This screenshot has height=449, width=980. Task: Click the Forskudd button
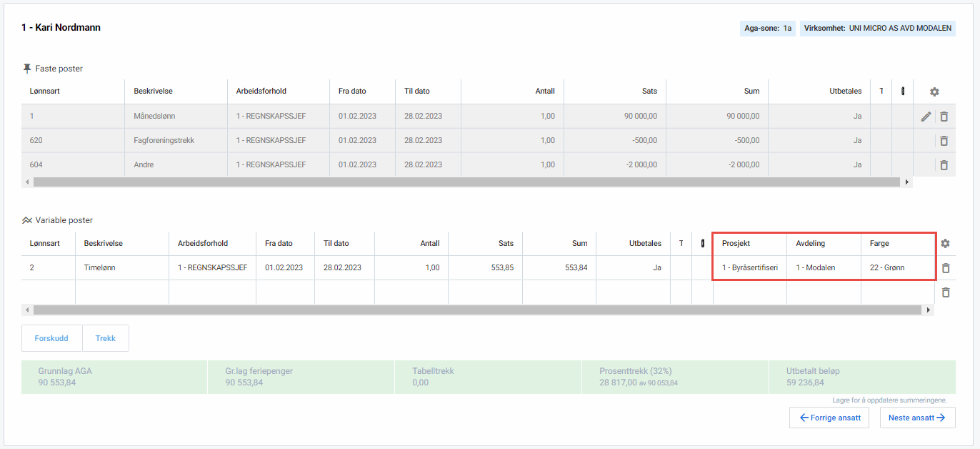51,338
